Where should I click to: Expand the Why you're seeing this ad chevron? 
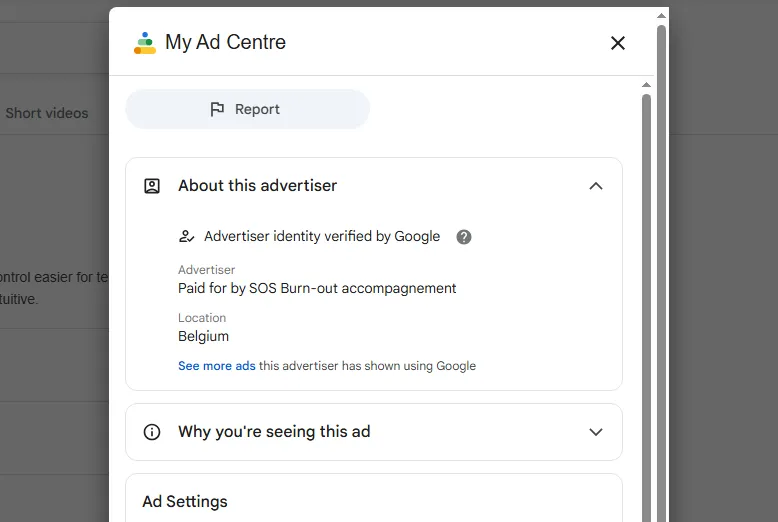point(596,432)
